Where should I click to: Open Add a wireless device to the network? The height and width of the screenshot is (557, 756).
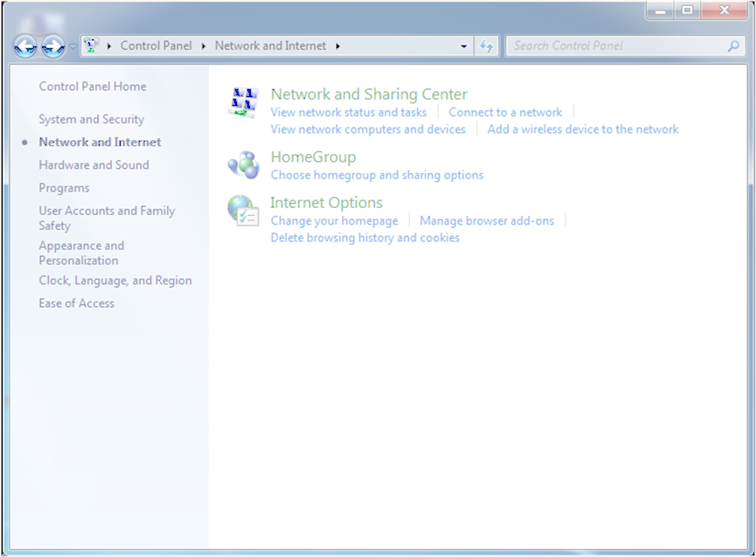click(583, 129)
